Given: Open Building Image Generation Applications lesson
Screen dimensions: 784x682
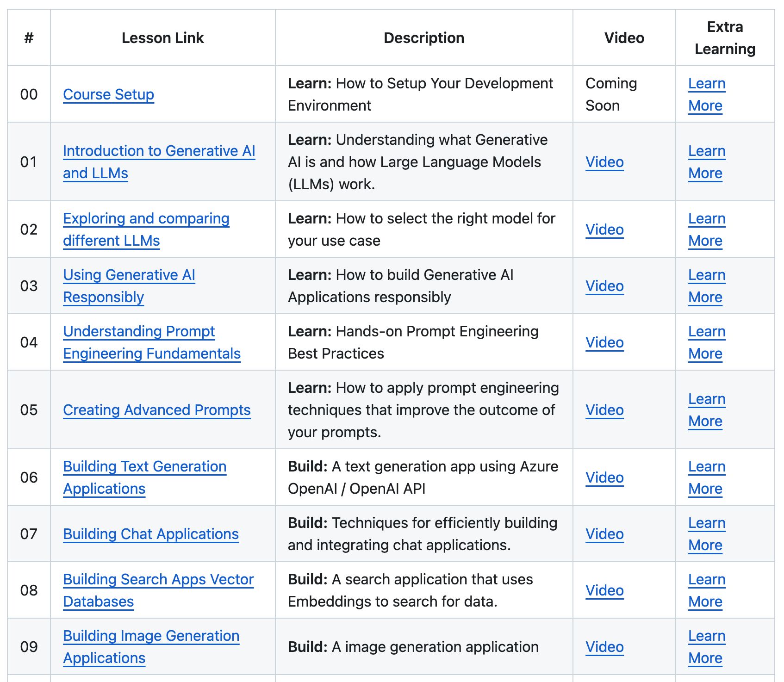Looking at the screenshot, I should point(151,636).
